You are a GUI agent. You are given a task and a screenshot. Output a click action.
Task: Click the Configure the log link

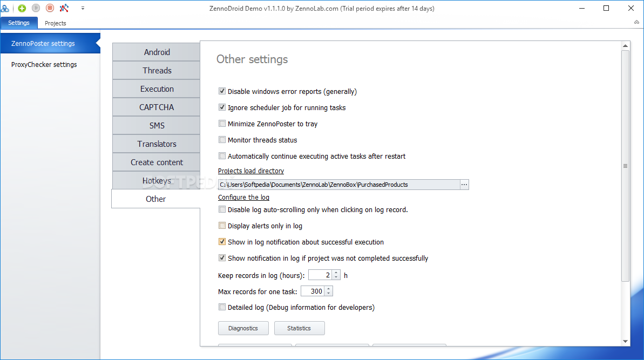click(243, 198)
